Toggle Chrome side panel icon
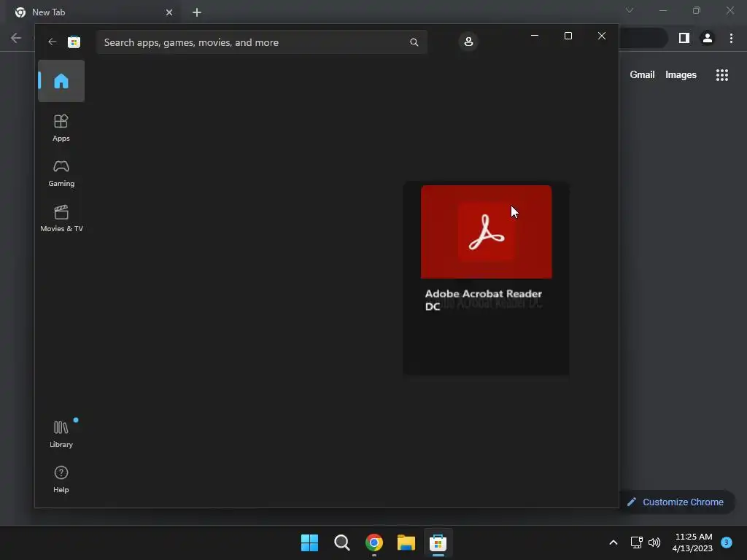Viewport: 747px width, 560px height. click(684, 38)
